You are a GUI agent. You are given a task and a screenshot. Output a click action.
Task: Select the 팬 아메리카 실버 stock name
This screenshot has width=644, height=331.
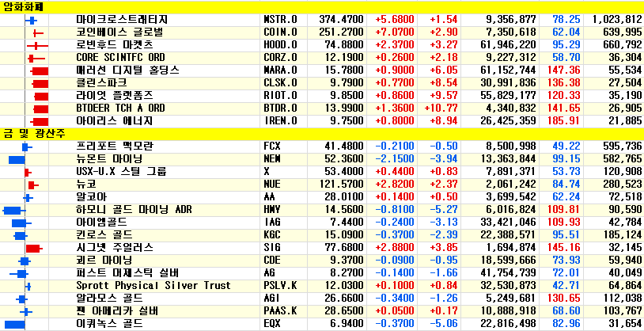(117, 310)
